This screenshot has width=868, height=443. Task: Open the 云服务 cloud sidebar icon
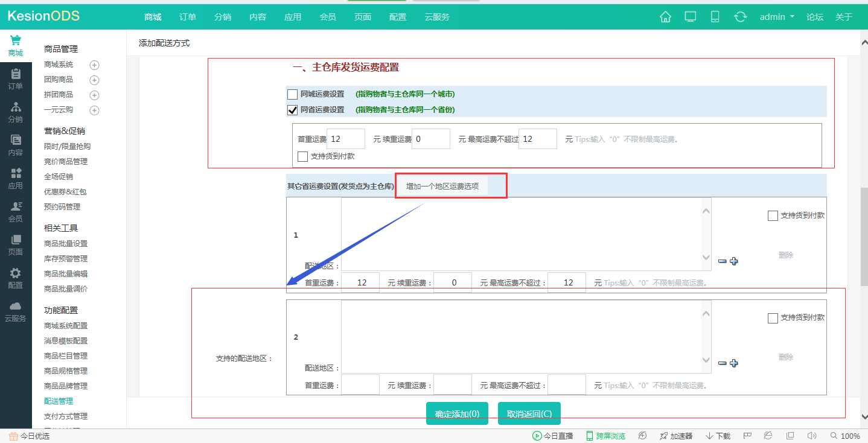[16, 306]
